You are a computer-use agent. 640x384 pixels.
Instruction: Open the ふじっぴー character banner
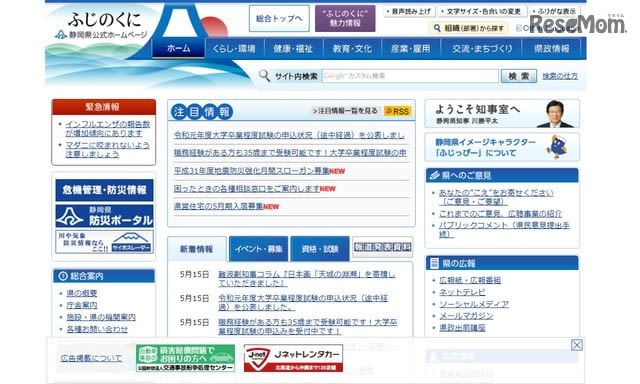502,147
